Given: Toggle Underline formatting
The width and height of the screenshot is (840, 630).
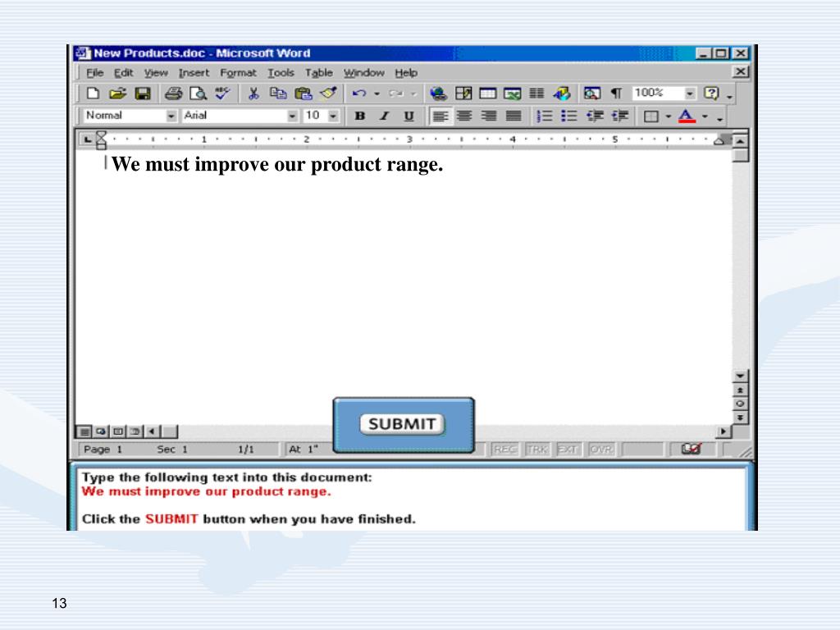Looking at the screenshot, I should [409, 116].
